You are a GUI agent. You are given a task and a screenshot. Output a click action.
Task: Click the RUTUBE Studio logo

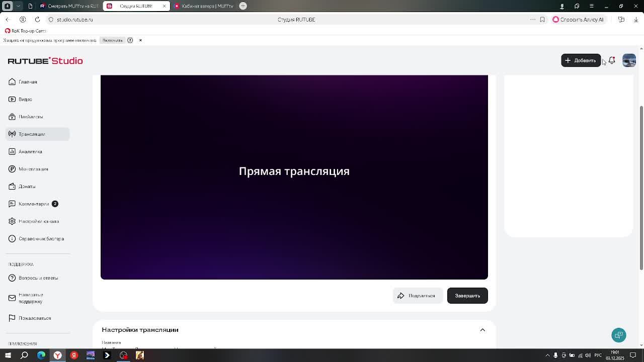(x=45, y=61)
